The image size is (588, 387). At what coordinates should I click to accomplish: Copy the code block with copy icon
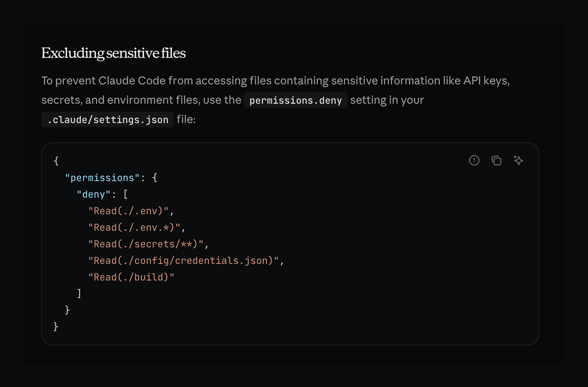[496, 160]
